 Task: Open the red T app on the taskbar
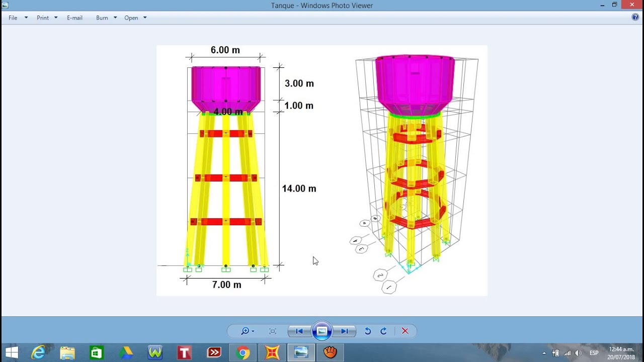point(184,352)
